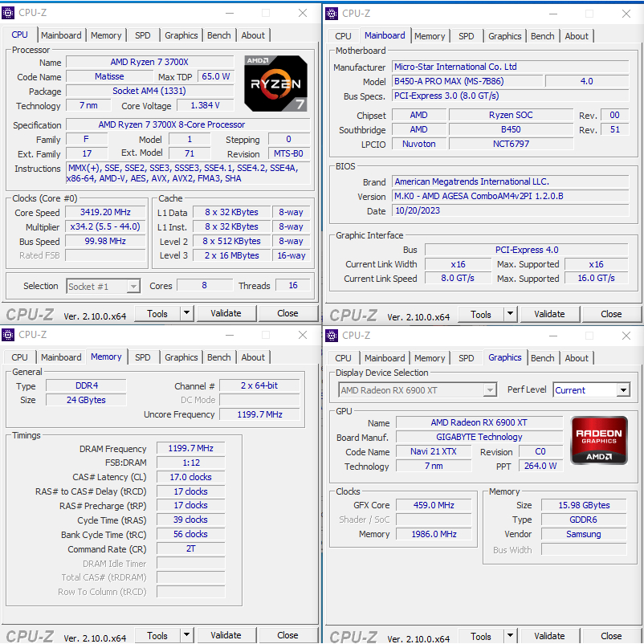Select About tab in the Memory window
The width and height of the screenshot is (644, 644).
click(x=253, y=357)
